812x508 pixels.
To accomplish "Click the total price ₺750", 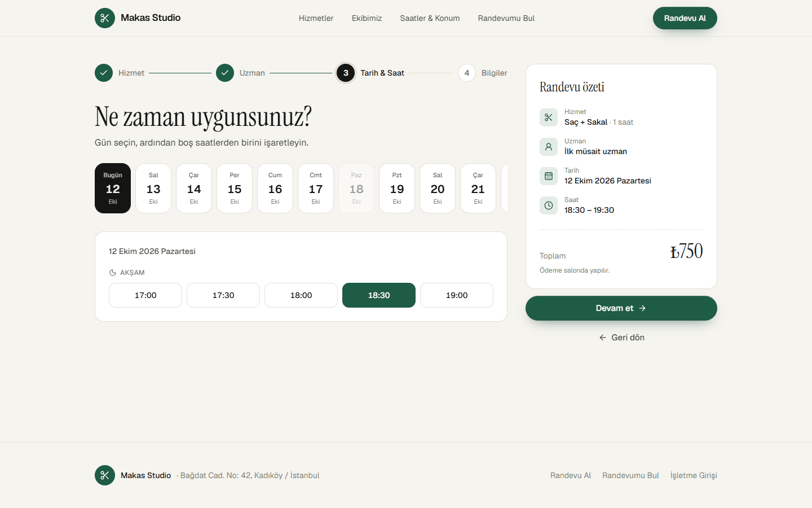I will coord(686,251).
